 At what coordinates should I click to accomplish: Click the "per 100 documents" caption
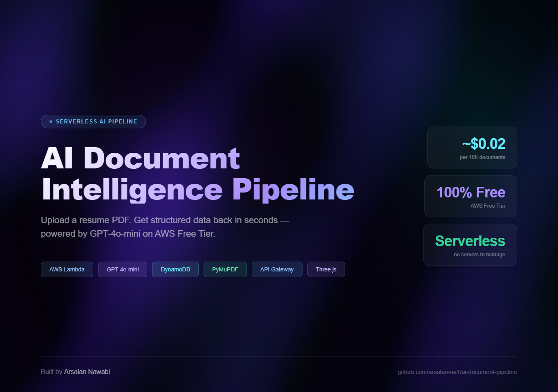point(482,157)
